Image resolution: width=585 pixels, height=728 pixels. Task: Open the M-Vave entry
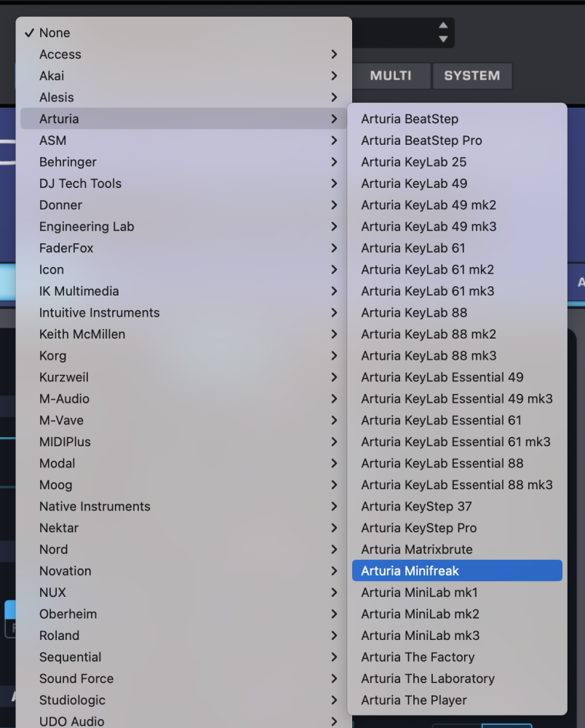click(x=183, y=420)
